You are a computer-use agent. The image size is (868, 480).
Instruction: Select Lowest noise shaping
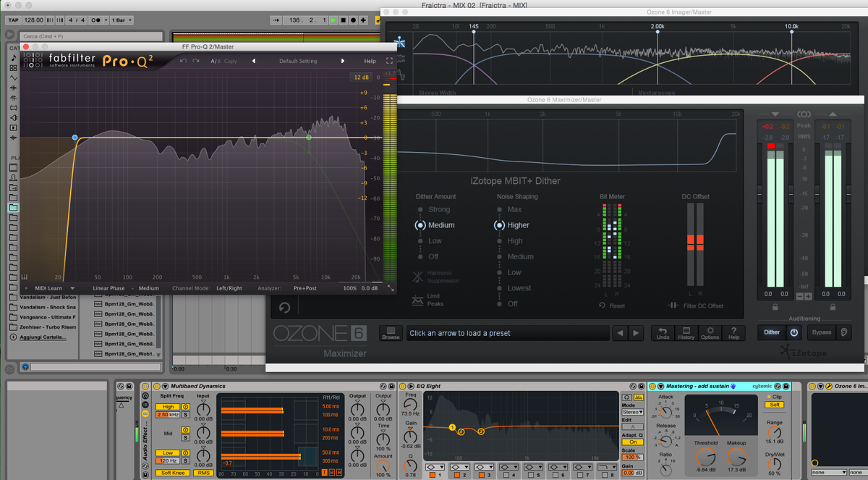tap(513, 288)
